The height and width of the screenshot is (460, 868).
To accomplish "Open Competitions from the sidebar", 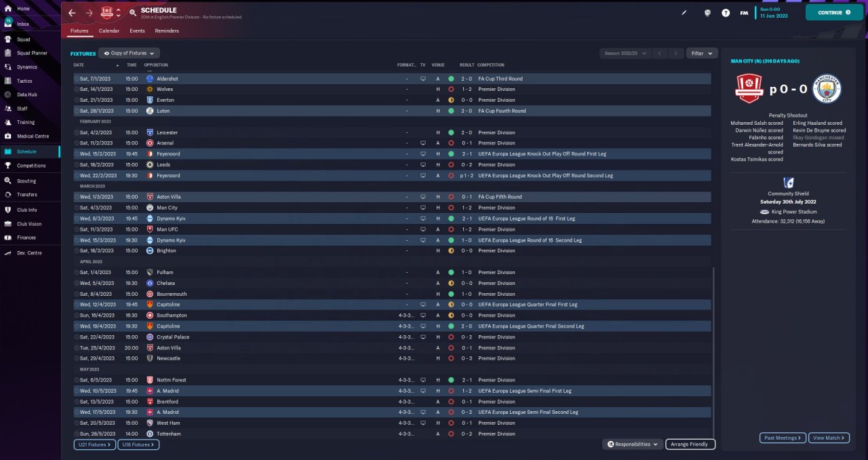I will click(31, 166).
